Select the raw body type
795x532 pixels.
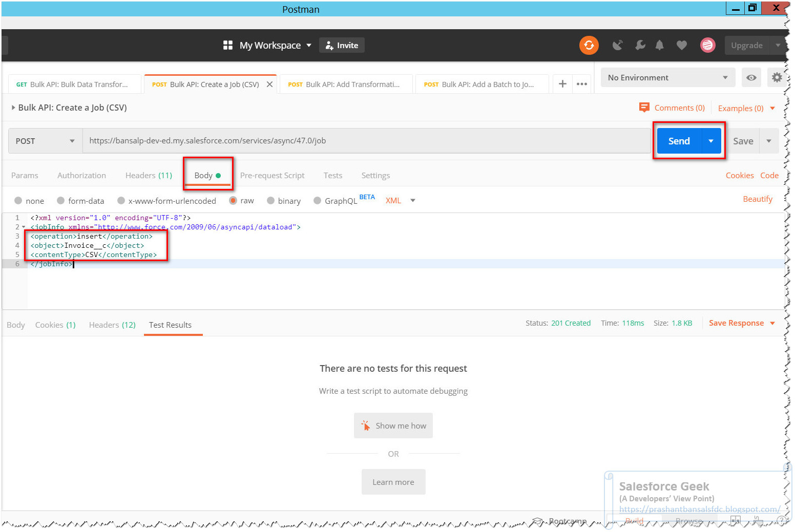coord(233,201)
